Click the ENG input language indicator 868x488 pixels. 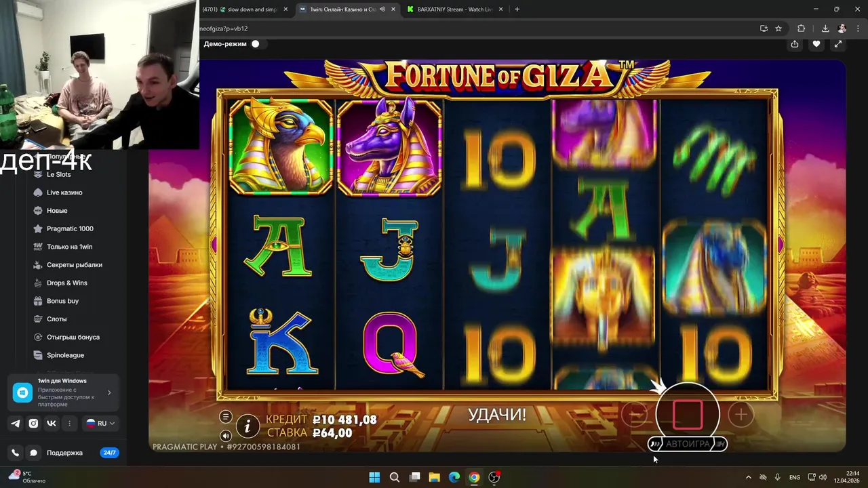(x=794, y=477)
